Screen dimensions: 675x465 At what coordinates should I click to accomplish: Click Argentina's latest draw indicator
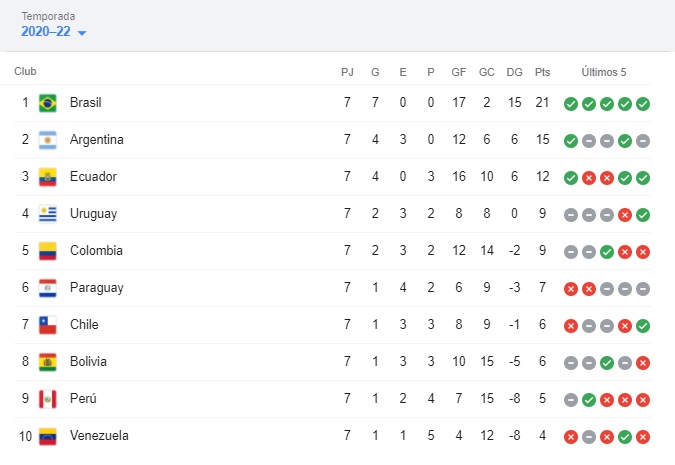643,141
